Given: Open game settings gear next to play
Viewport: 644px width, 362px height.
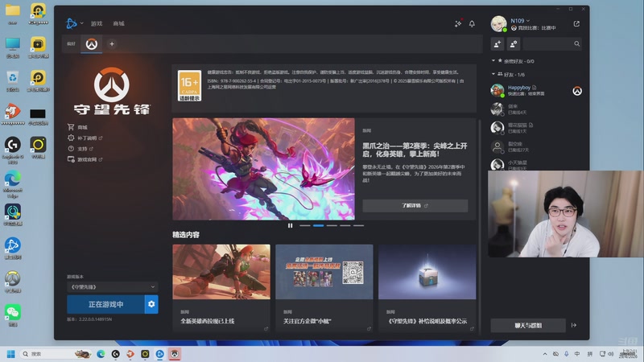Looking at the screenshot, I should (x=151, y=304).
